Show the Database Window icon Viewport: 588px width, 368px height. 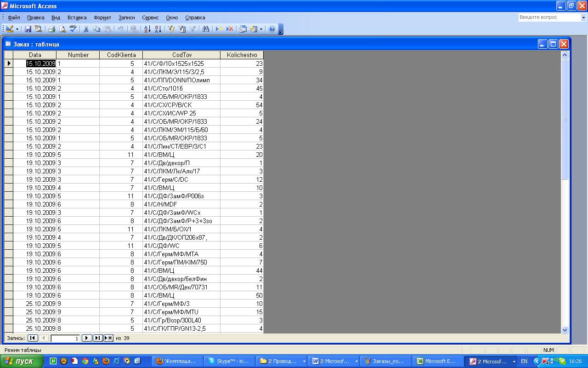pos(243,29)
